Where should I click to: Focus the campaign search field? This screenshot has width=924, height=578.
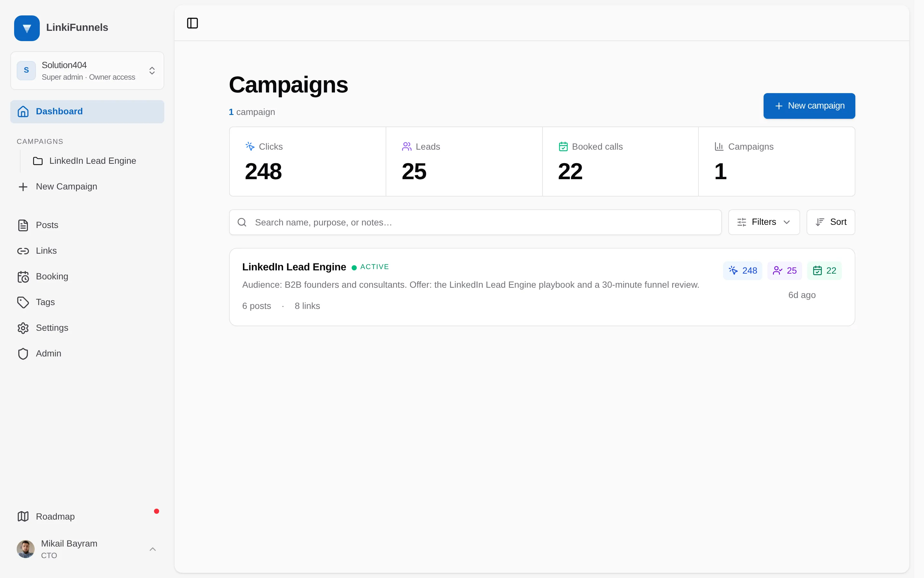475,222
